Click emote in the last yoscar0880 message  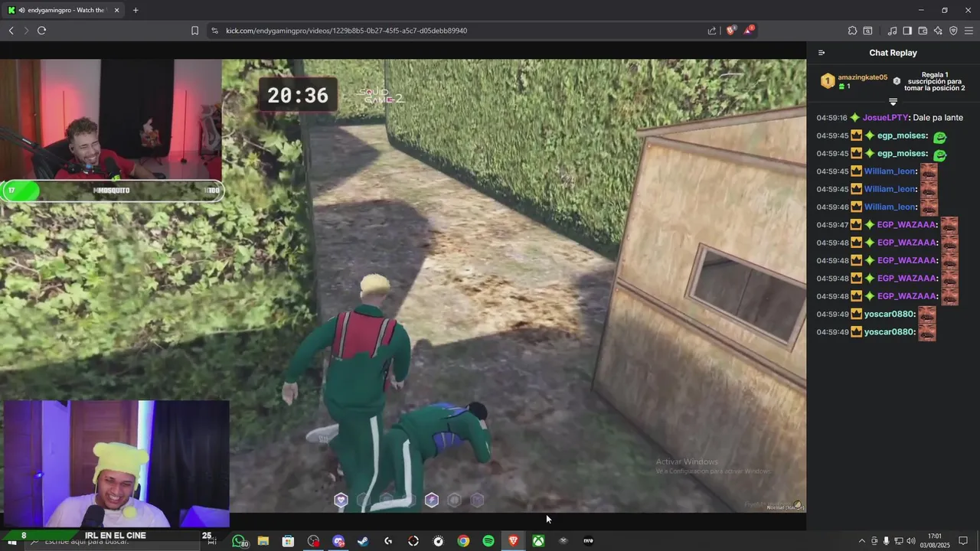(x=927, y=332)
